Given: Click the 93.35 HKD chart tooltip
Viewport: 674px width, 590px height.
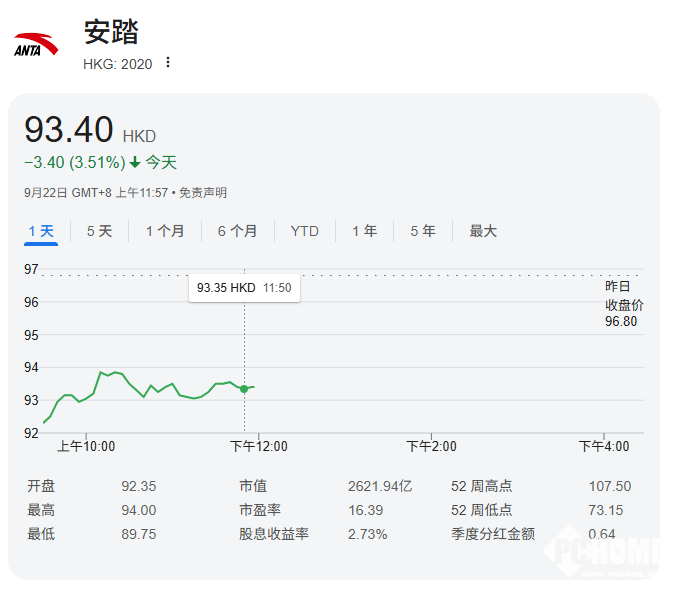Looking at the screenshot, I should 244,288.
